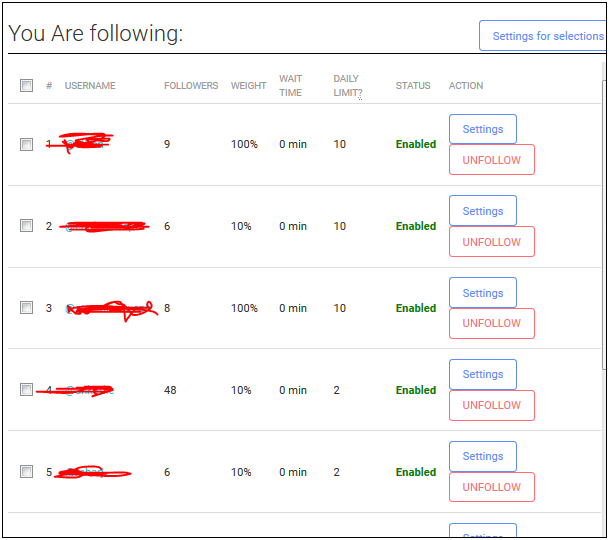Tick the checkbox for row 1
The height and width of the screenshot is (540, 609).
click(x=26, y=145)
